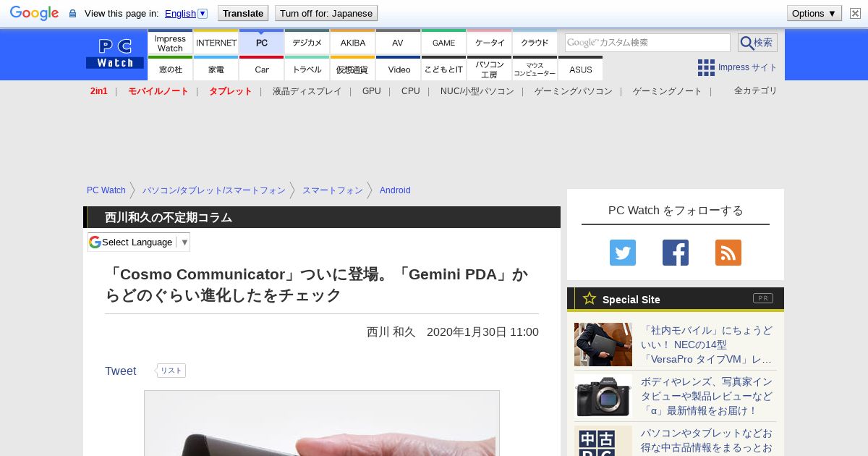This screenshot has width=868, height=456.
Task: Go to 液晶ディスプレイ category
Action: pos(307,91)
